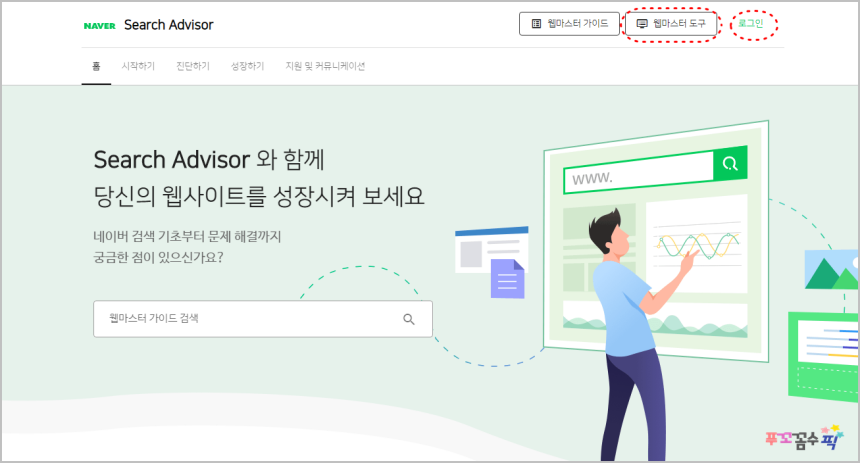The width and height of the screenshot is (860, 463).
Task: Focus the 웹마스터 가이드 검색 field
Action: 263,319
